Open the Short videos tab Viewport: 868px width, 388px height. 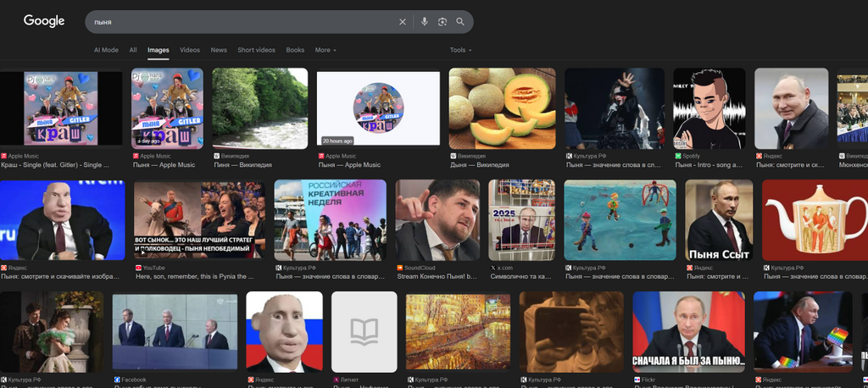[256, 50]
